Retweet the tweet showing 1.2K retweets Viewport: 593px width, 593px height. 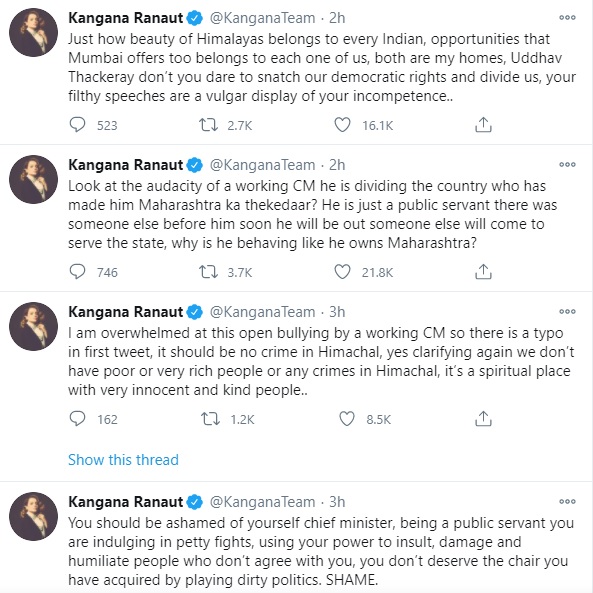[210, 419]
